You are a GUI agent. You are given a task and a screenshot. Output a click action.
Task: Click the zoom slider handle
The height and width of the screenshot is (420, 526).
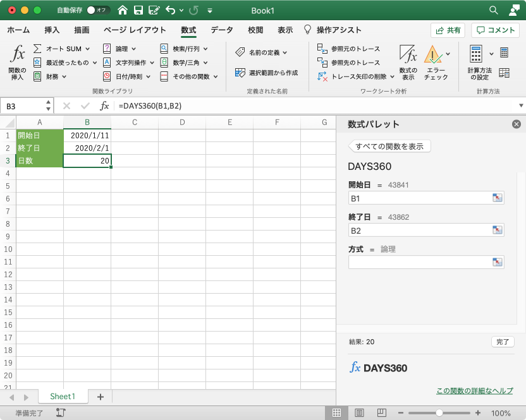click(439, 412)
